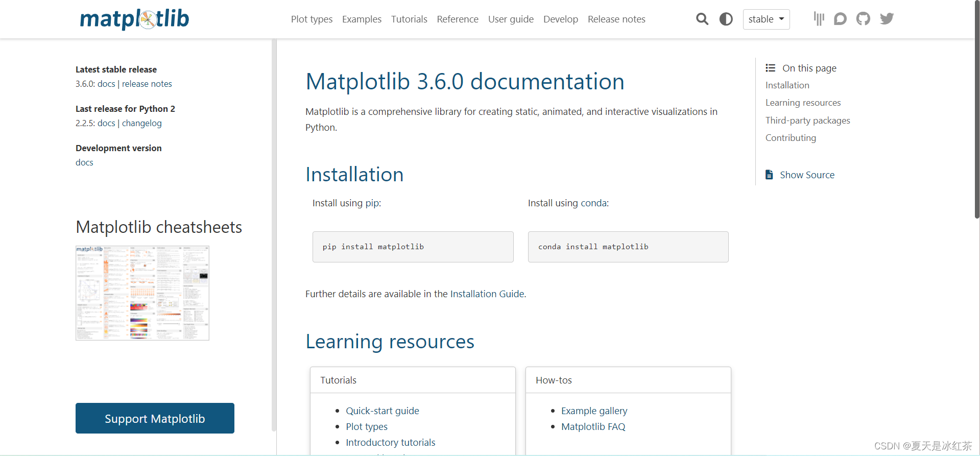The image size is (980, 456).
Task: Open the Gitter chat icon
Action: [819, 19]
